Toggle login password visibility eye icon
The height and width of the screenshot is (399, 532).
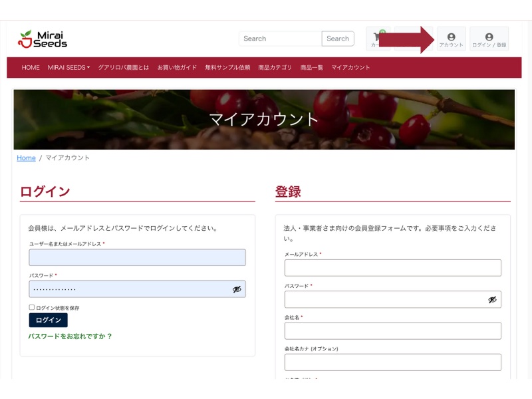237,289
